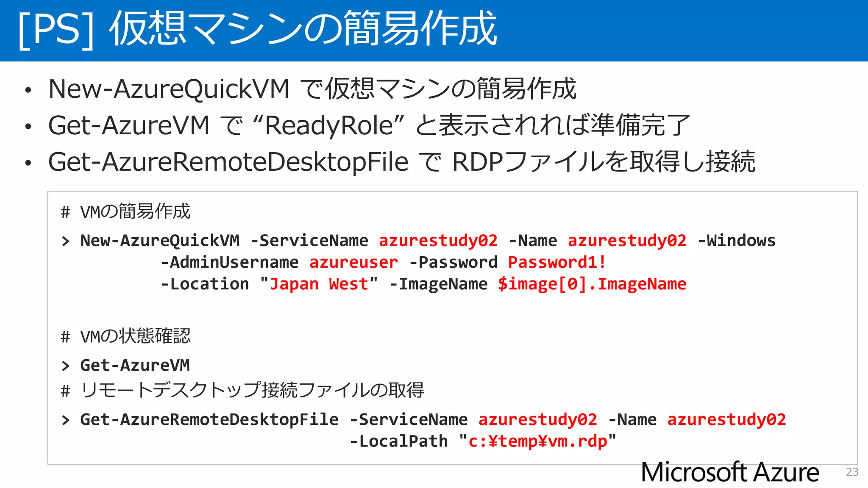Image resolution: width=868 pixels, height=488 pixels.
Task: Click the comment '# VMの状態確認'
Action: 126,336
